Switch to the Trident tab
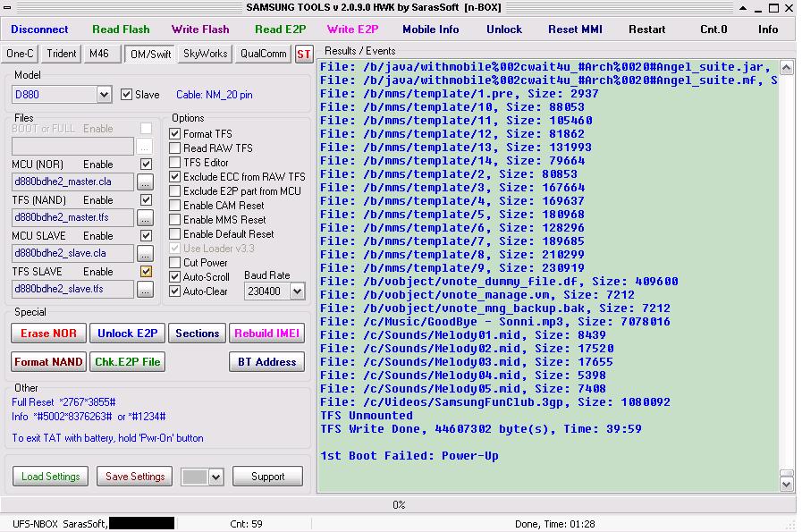Image resolution: width=802 pixels, height=532 pixels. (61, 54)
